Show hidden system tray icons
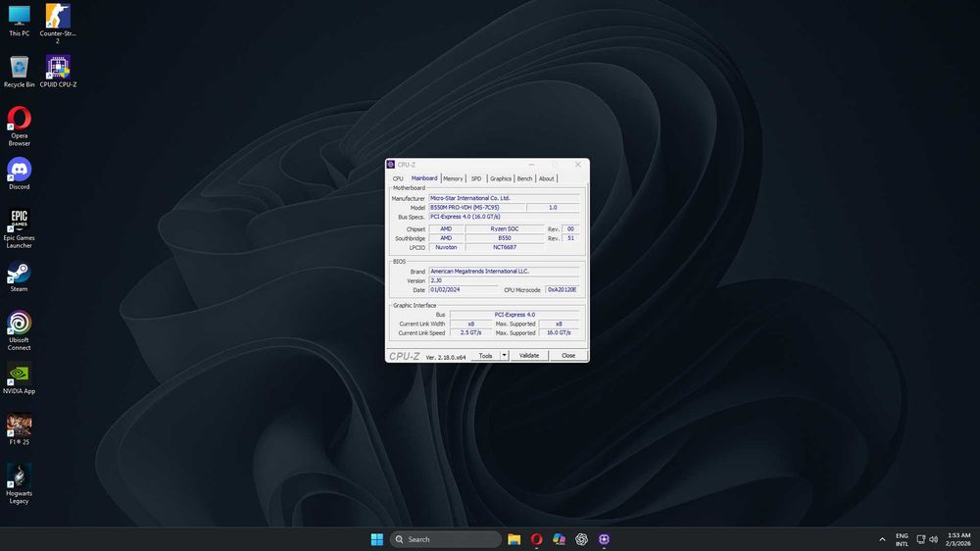The width and height of the screenshot is (980, 551). point(882,539)
